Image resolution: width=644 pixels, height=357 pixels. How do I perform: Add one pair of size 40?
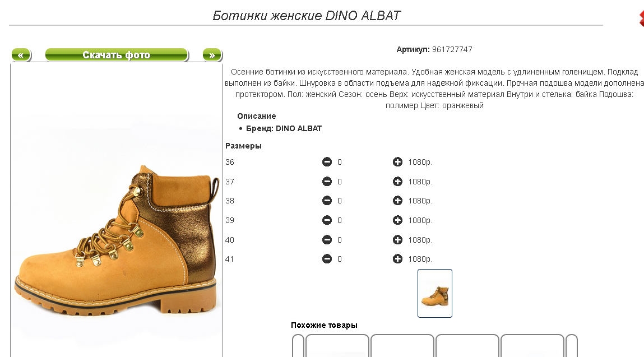[397, 239]
